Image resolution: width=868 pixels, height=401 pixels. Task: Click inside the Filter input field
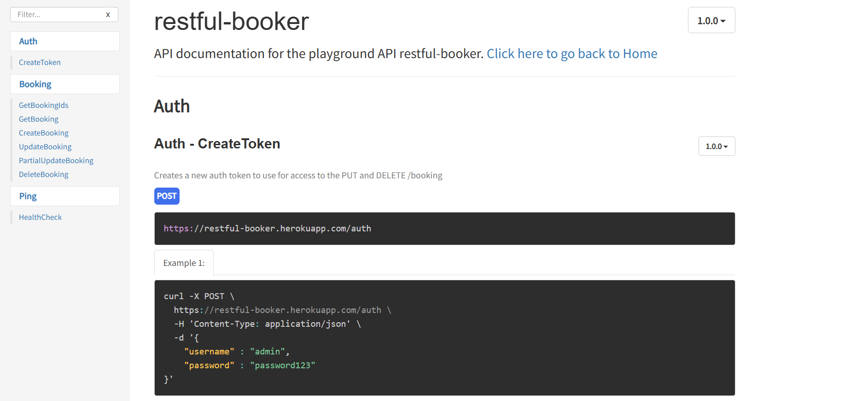click(55, 14)
